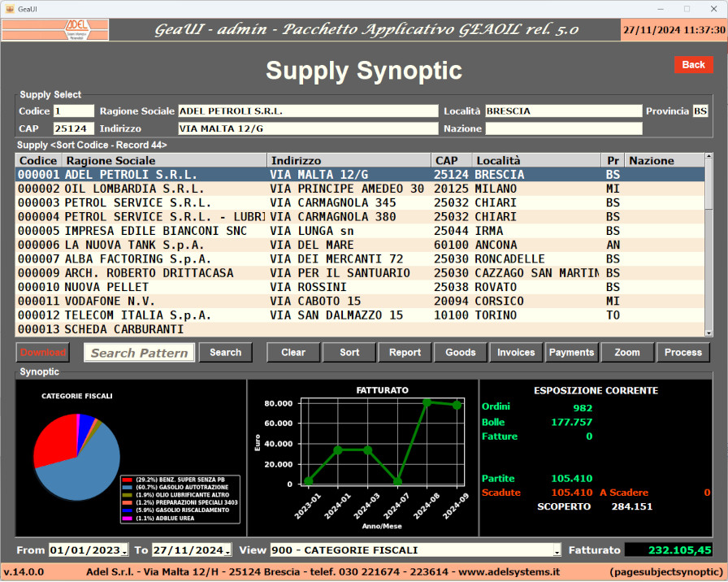
Task: Click the magenta ADBLUE UREA legend swatch
Action: (x=128, y=519)
